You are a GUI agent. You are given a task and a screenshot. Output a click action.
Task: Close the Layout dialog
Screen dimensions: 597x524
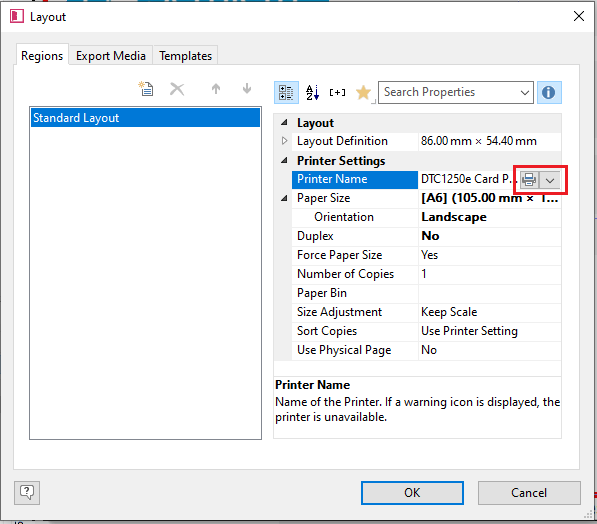579,16
